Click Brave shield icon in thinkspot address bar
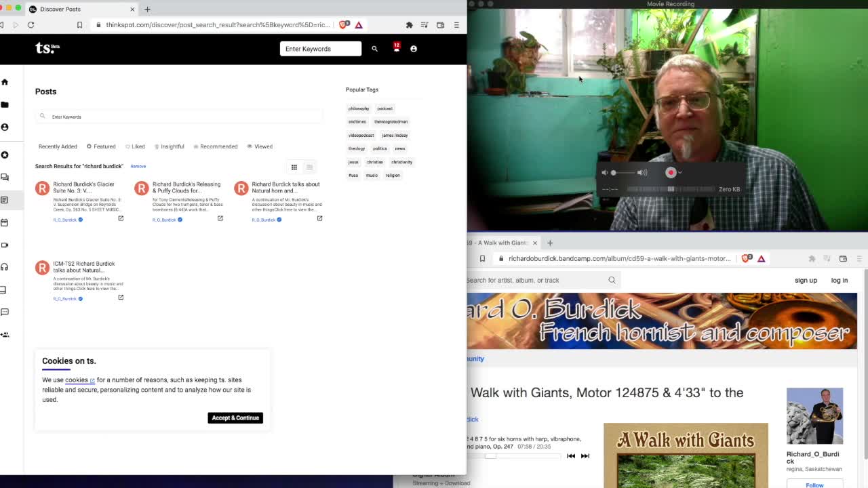This screenshot has height=488, width=868. pyautogui.click(x=344, y=24)
